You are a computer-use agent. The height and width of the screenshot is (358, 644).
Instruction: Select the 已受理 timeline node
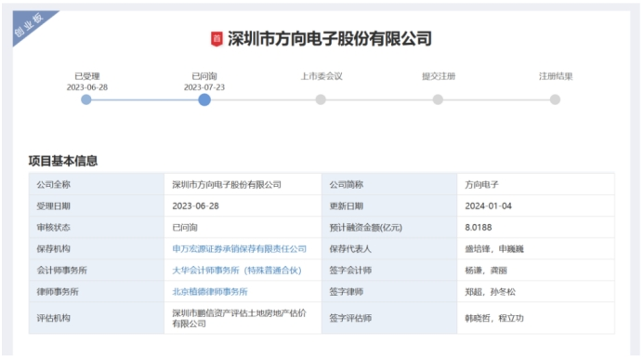coord(86,99)
